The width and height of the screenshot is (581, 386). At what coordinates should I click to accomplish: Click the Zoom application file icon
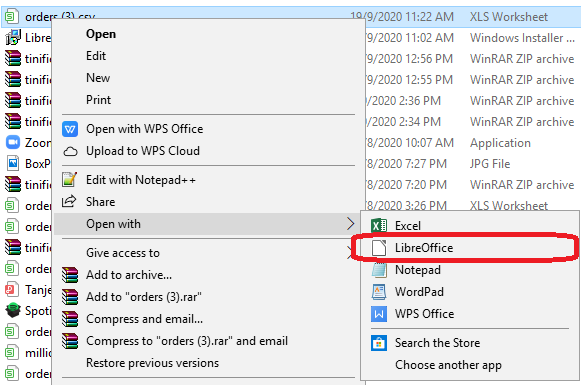pyautogui.click(x=13, y=143)
